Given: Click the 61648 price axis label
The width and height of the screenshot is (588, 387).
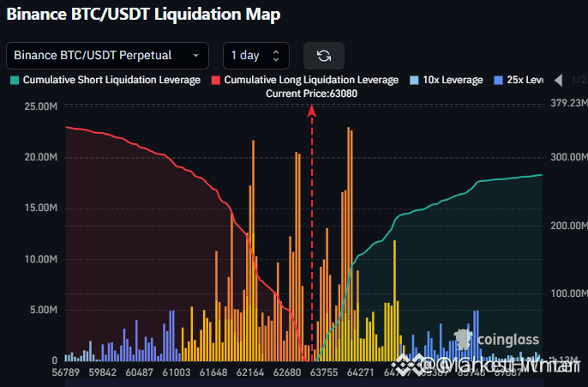Looking at the screenshot, I should pyautogui.click(x=213, y=372).
